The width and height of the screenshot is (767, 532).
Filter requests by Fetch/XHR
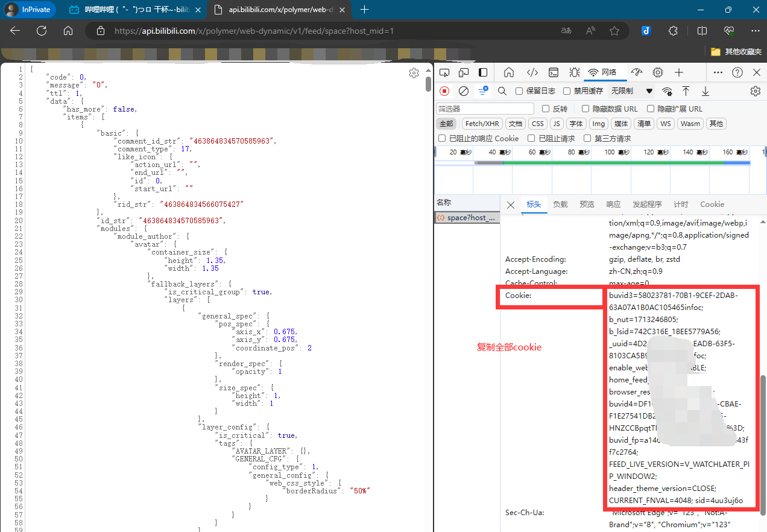coord(482,124)
